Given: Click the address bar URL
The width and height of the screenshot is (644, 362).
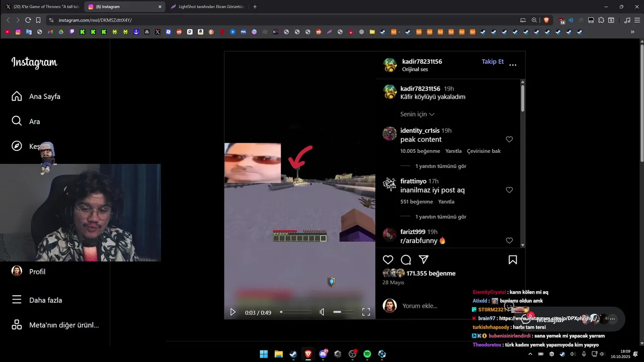Looking at the screenshot, I should tap(95, 20).
